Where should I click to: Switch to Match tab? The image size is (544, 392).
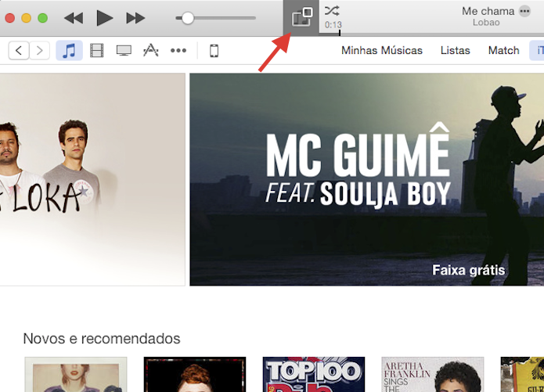[x=504, y=51]
